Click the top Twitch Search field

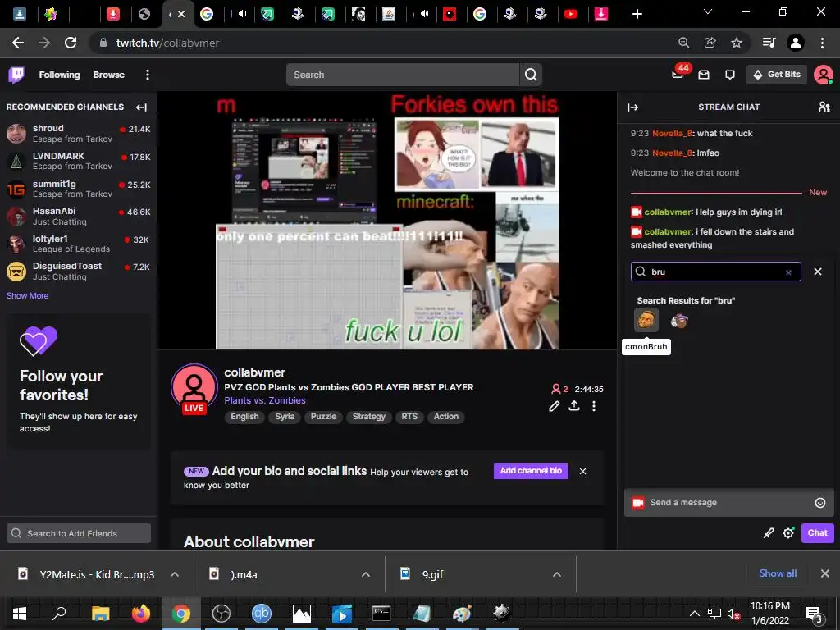[403, 75]
